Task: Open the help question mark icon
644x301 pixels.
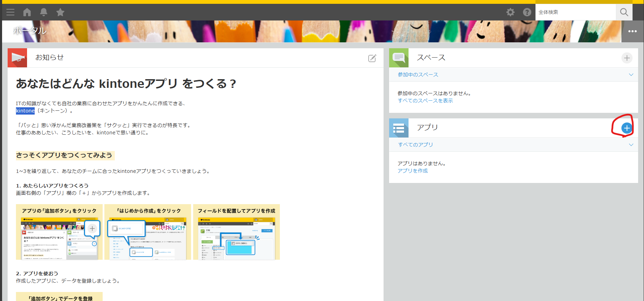Action: pos(527,12)
